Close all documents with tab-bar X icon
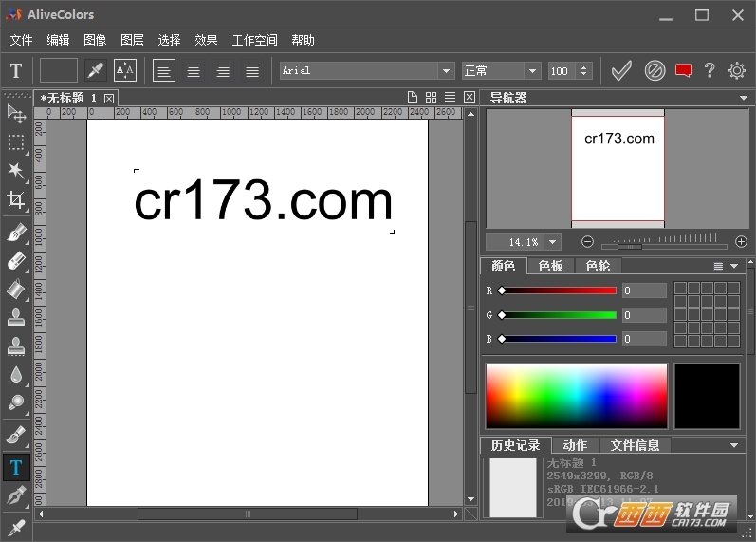 [x=470, y=98]
